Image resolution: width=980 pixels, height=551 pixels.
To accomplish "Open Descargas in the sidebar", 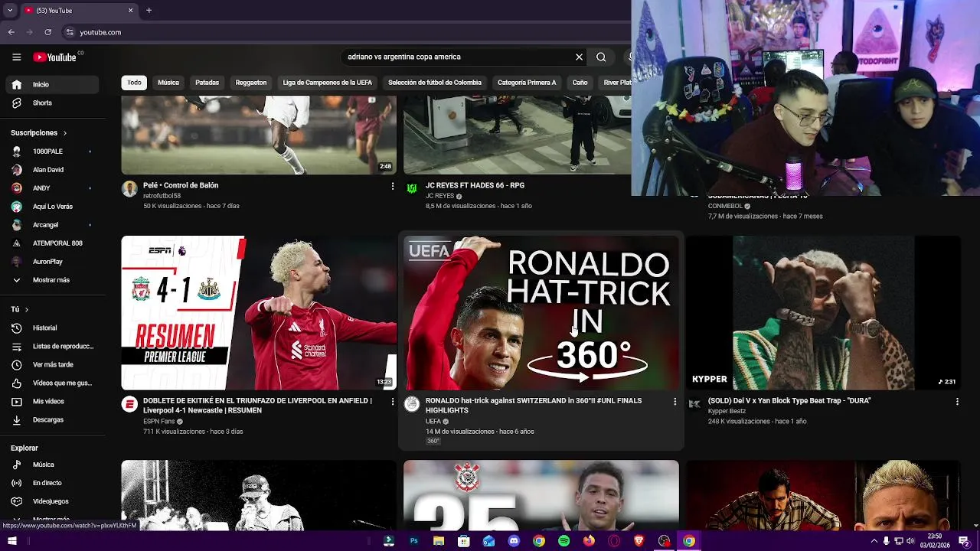I will (53, 419).
